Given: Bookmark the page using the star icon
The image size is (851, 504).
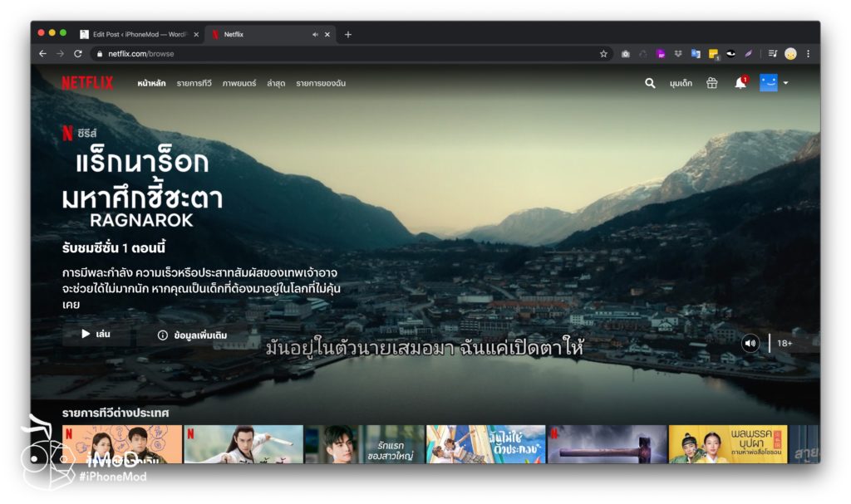Looking at the screenshot, I should (x=603, y=53).
